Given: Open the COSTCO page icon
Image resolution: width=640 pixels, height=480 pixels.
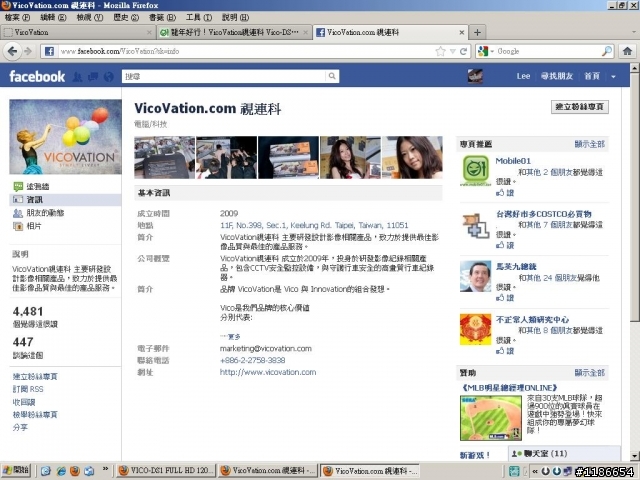Looking at the screenshot, I should click(x=476, y=225).
